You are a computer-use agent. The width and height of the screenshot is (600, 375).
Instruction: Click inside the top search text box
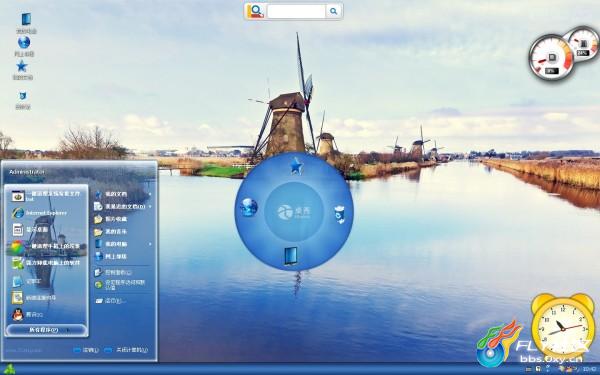coord(296,11)
